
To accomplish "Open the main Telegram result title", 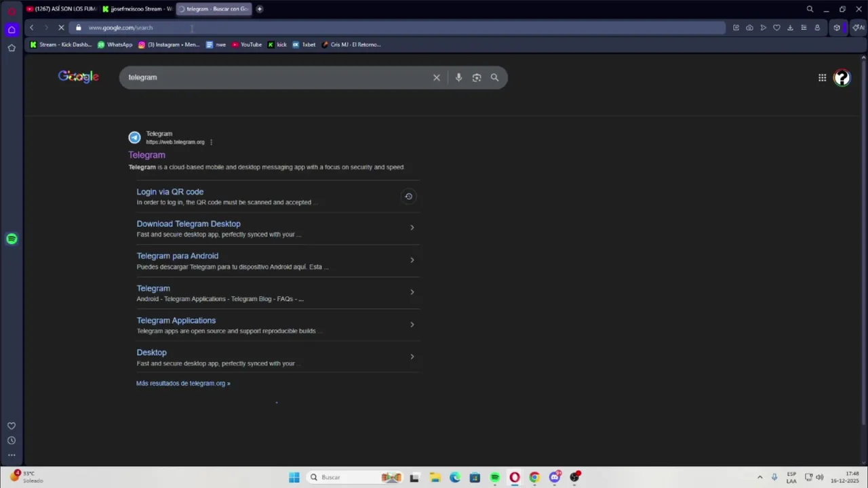I will tap(146, 155).
